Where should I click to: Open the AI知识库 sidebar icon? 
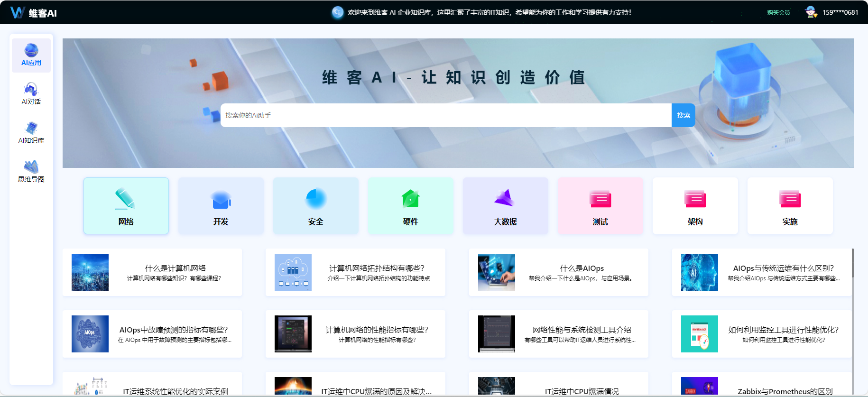(31, 128)
